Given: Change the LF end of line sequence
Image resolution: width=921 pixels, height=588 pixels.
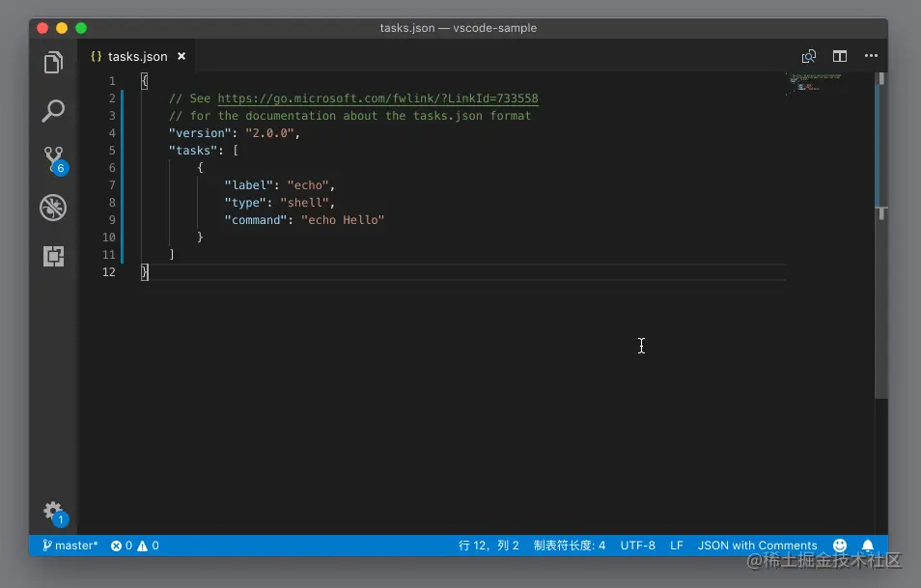Looking at the screenshot, I should tap(677, 546).
